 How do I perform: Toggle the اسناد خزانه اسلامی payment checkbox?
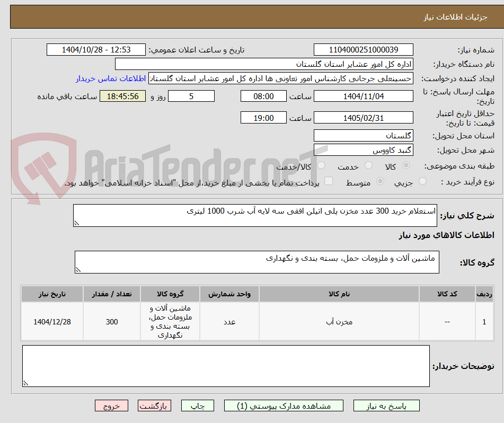pos(329,181)
